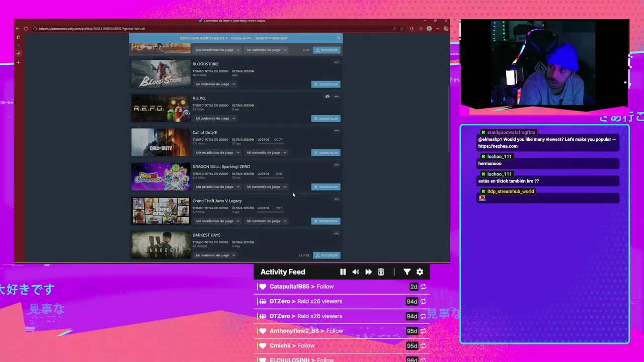
Task: Open three-dot menu for DRAGON BALL Sparking! ZERO
Action: [337, 165]
